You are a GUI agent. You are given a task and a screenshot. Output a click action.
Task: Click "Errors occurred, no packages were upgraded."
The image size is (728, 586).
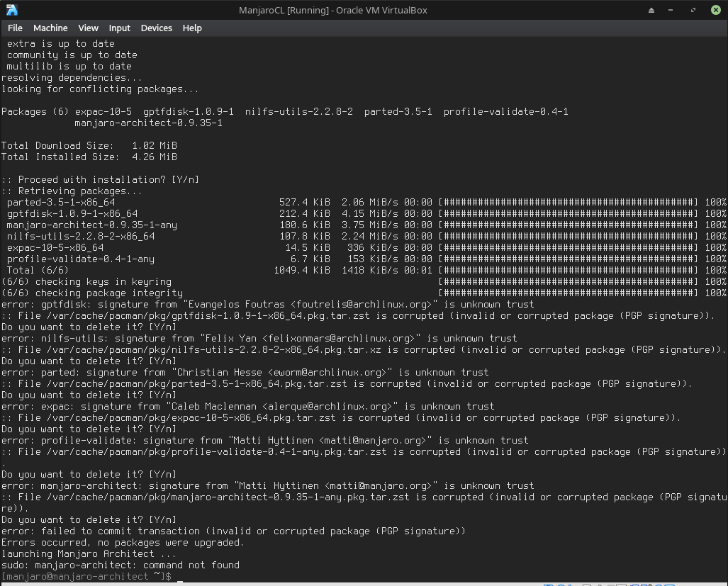tap(123, 543)
